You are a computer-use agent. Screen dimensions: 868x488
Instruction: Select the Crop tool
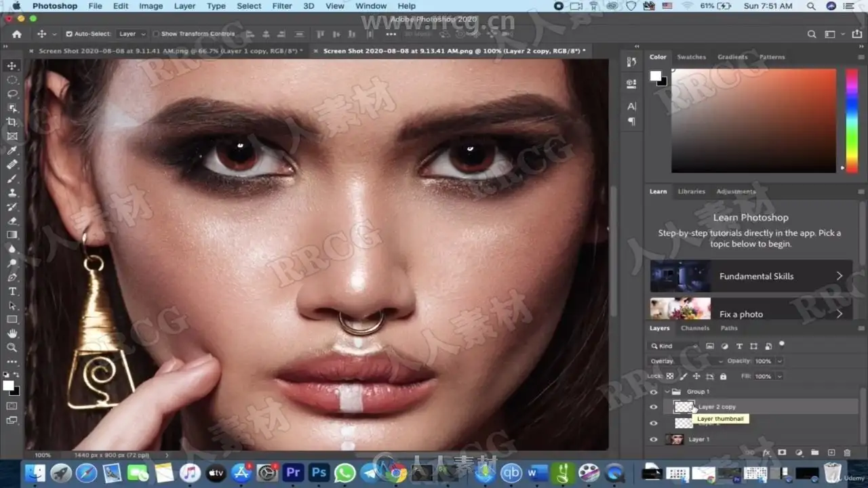coord(12,122)
